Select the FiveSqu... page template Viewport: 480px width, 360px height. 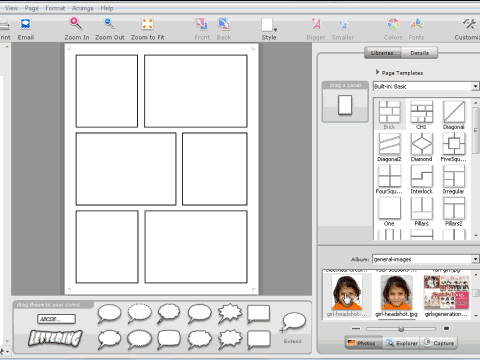(x=454, y=147)
